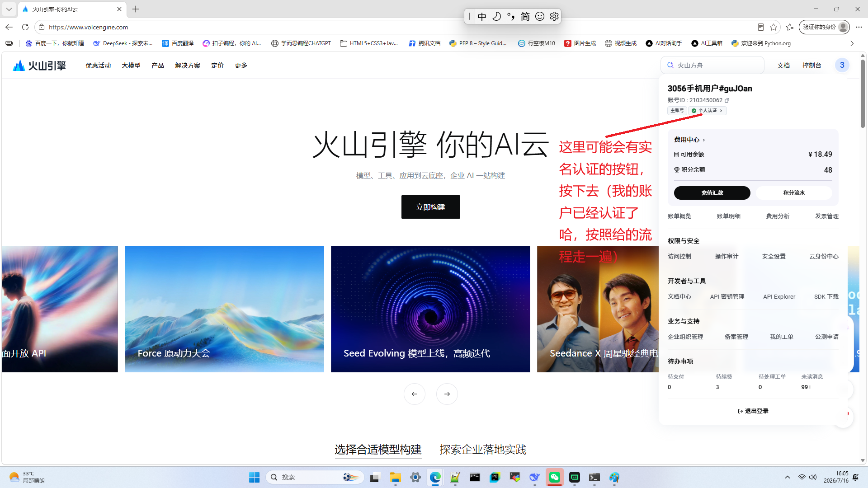The image size is (868, 488).
Task: Click the 充值汇款 button
Action: (x=712, y=193)
